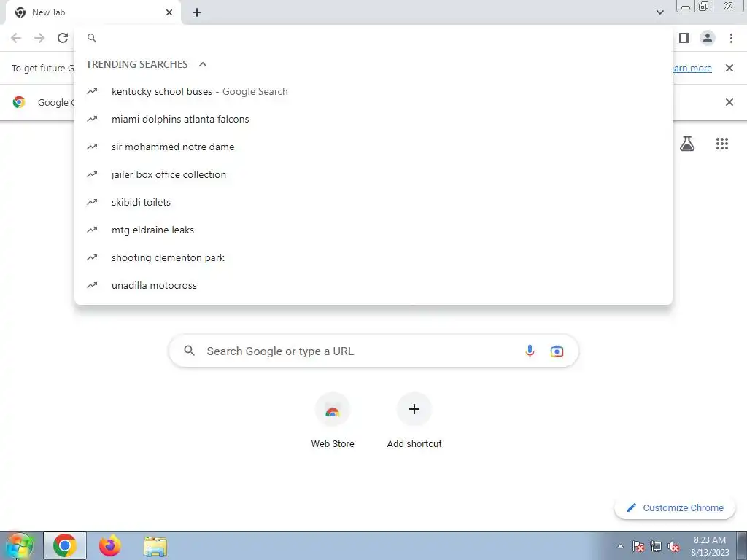Open the Google apps grid icon

click(x=721, y=144)
